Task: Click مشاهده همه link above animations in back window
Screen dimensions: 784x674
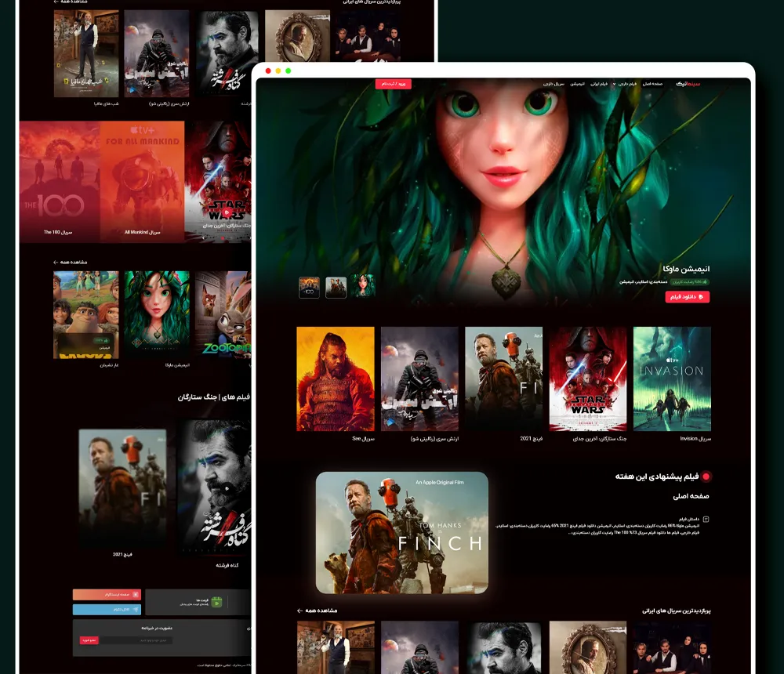Action: [x=70, y=262]
